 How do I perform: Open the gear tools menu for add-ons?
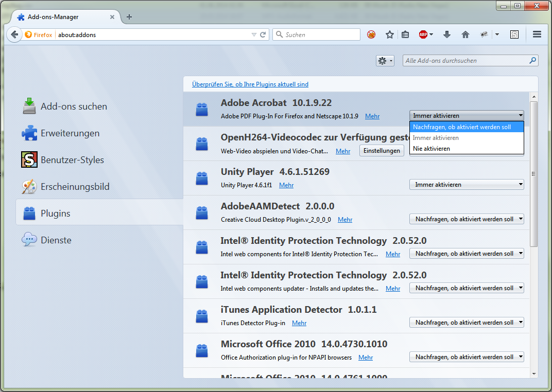click(385, 61)
